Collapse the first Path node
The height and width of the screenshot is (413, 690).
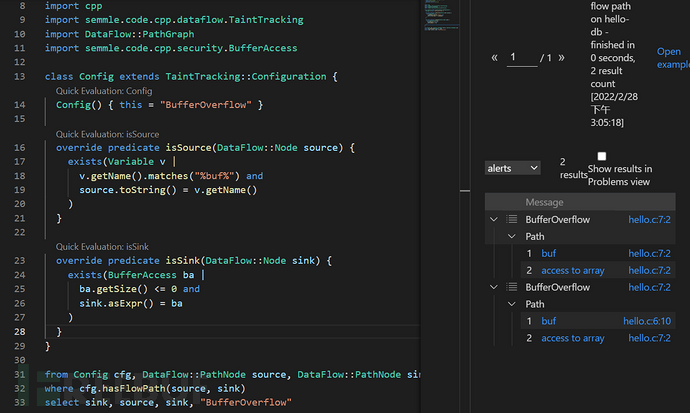[x=512, y=236]
